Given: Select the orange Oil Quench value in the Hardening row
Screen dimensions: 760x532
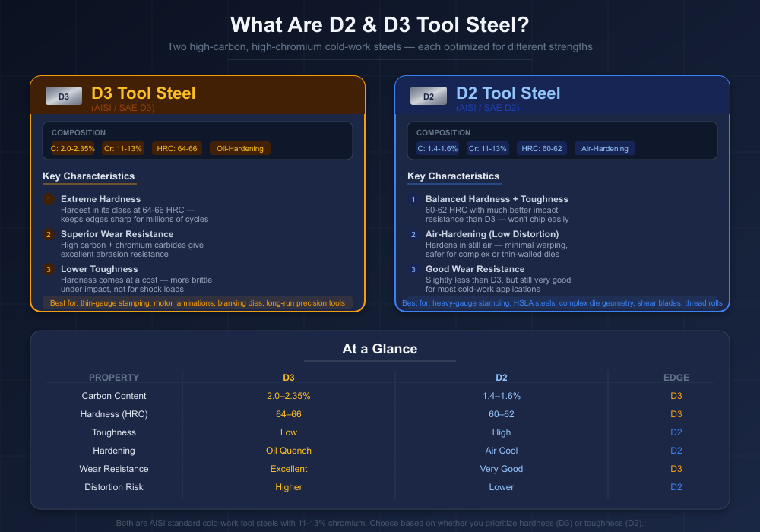Looking at the screenshot, I should pyautogui.click(x=289, y=450).
